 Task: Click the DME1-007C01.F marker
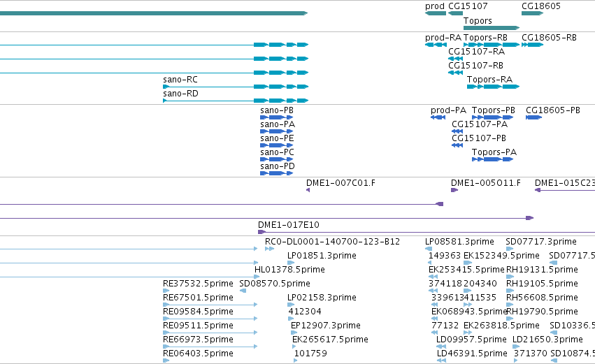pyautogui.click(x=308, y=190)
